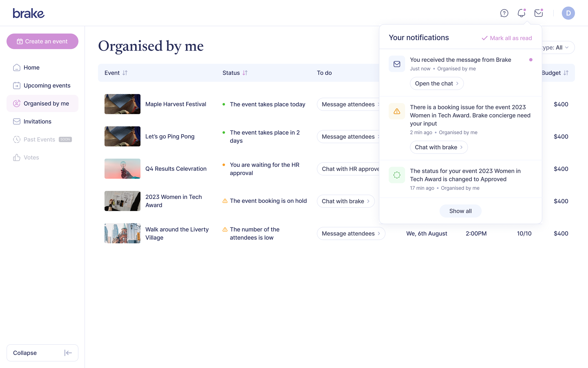The image size is (588, 368).
Task: Open the help question mark icon
Action: pyautogui.click(x=504, y=13)
